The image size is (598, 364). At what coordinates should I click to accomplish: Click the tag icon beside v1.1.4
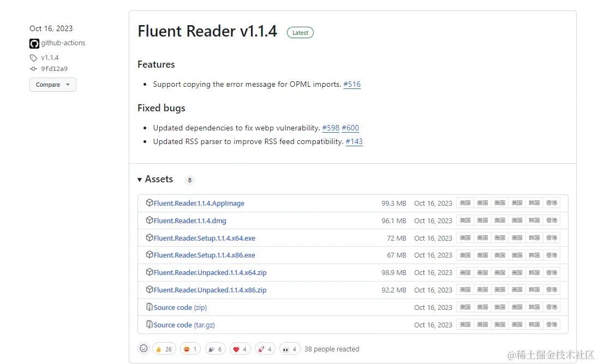coord(34,58)
